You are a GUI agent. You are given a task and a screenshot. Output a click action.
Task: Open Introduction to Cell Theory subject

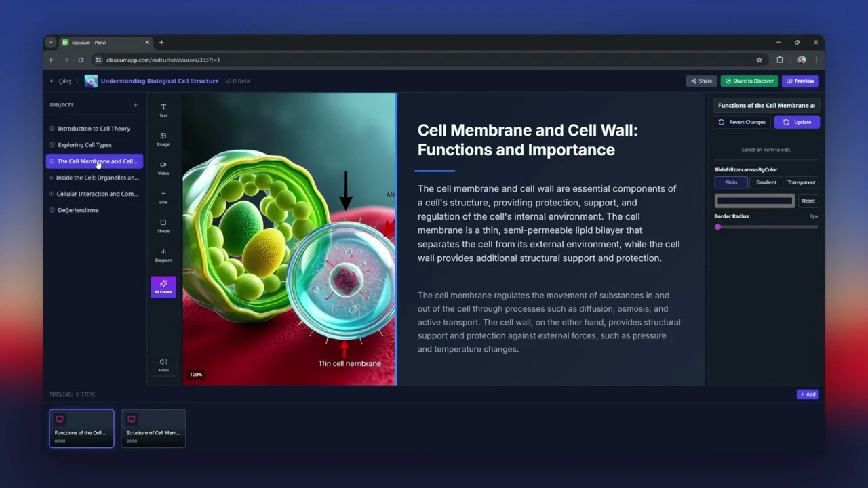point(94,129)
